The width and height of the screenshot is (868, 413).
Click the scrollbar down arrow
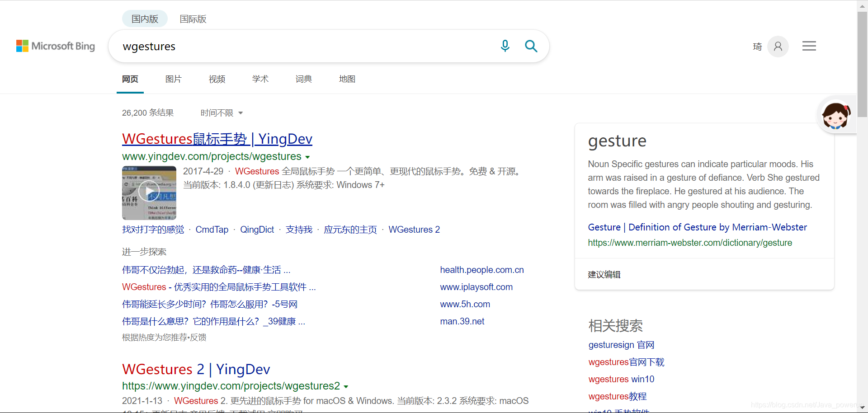[862, 408]
